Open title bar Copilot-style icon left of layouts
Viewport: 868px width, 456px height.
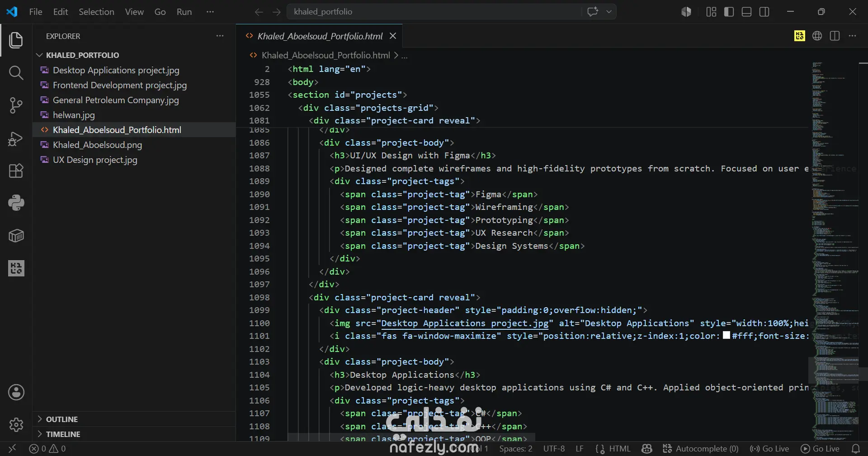[686, 12]
